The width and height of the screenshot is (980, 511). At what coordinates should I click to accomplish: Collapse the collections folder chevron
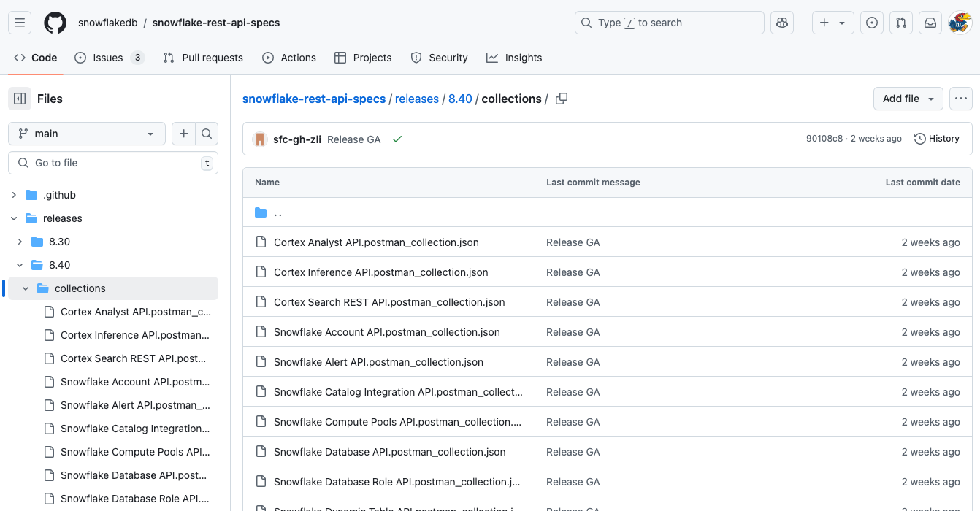click(x=26, y=288)
